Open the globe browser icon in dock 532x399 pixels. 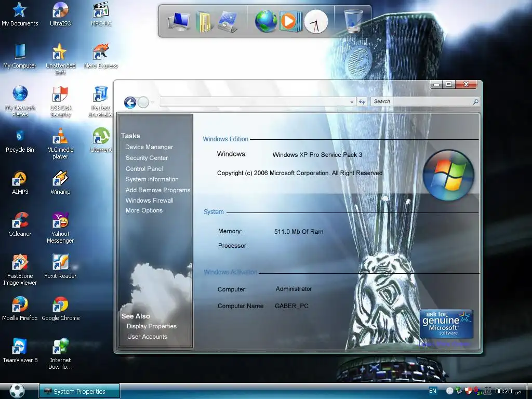[x=266, y=21]
